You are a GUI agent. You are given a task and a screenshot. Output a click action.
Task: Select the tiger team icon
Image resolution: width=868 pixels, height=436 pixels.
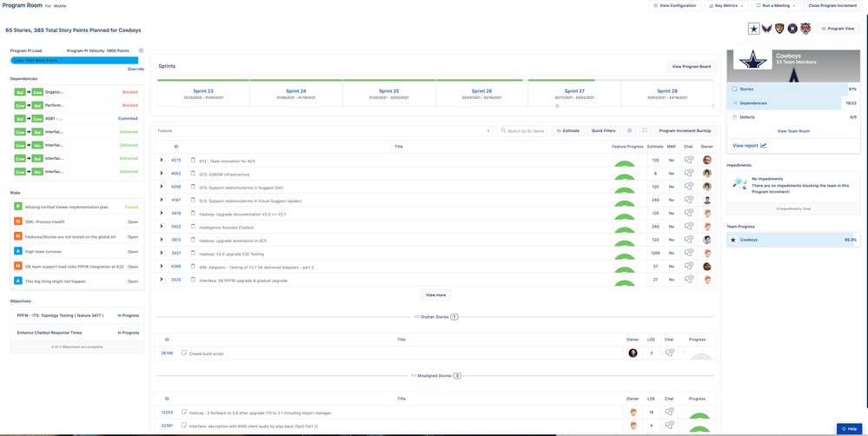click(805, 28)
